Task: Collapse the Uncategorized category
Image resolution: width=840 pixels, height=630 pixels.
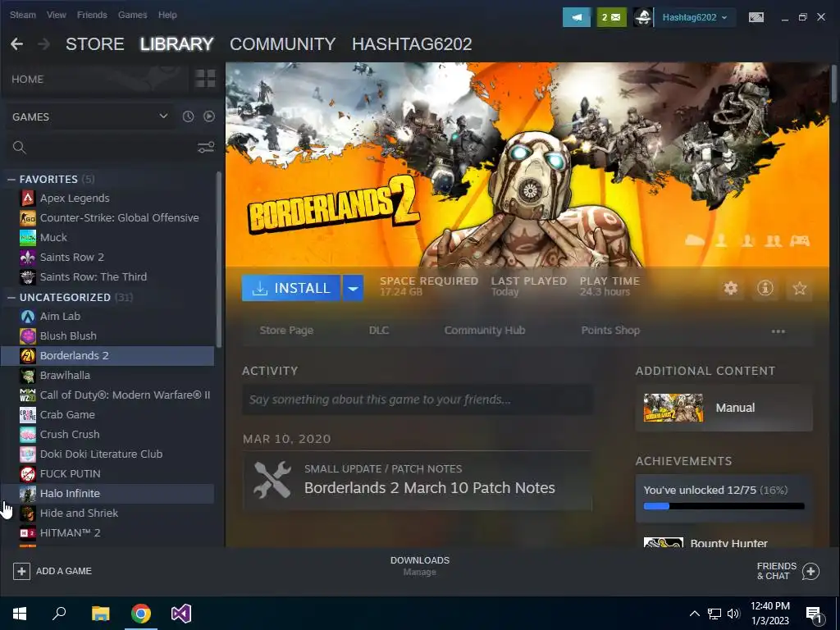Action: tap(11, 297)
